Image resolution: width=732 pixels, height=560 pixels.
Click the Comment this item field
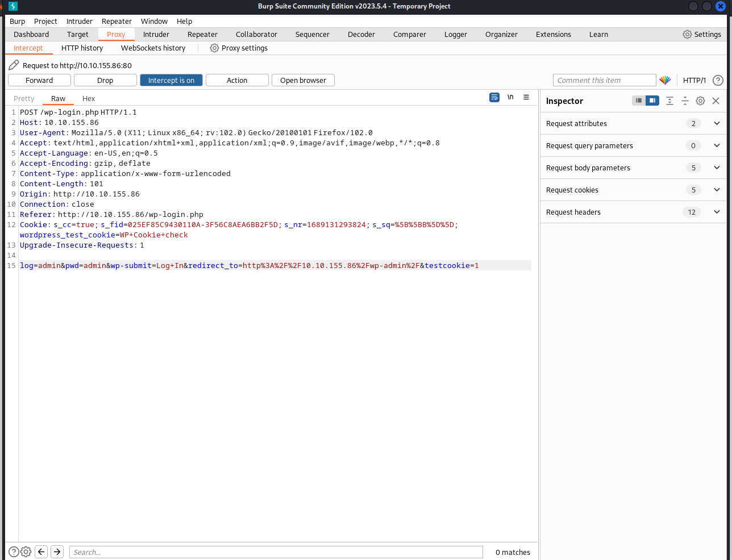point(604,80)
